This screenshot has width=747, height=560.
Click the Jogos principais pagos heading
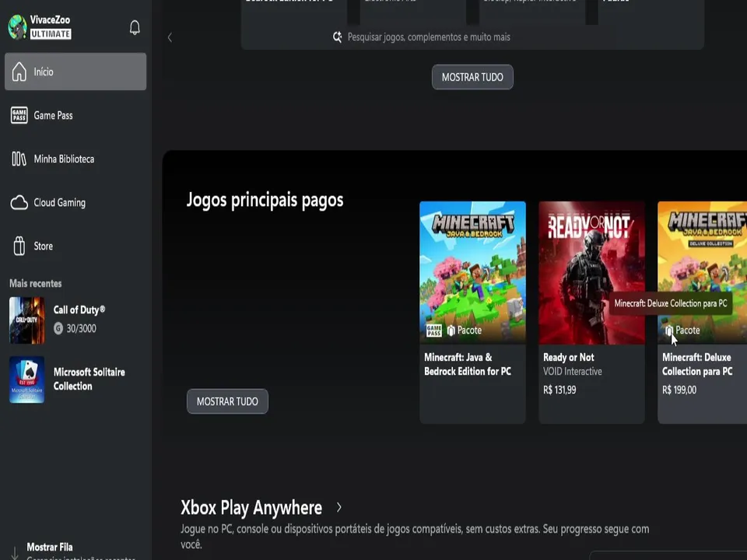[265, 200]
